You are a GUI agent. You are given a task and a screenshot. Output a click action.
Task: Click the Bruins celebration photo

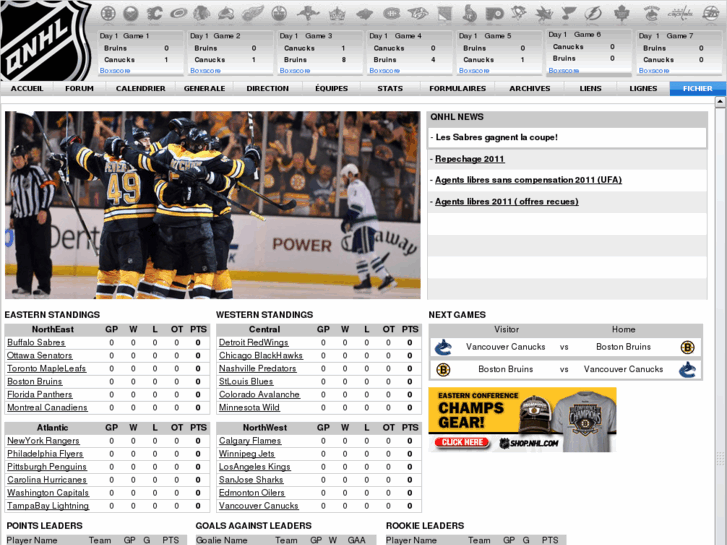pos(213,205)
